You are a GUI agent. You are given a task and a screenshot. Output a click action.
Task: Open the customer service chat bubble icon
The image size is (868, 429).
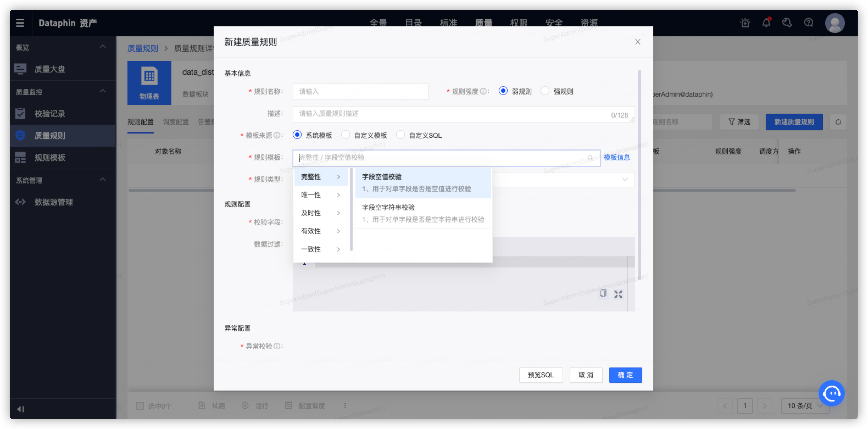[x=831, y=393]
